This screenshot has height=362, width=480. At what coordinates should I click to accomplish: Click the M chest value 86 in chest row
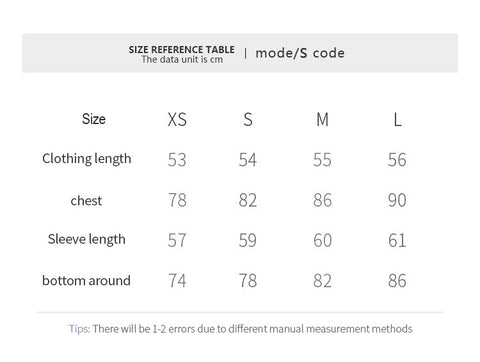click(x=322, y=200)
